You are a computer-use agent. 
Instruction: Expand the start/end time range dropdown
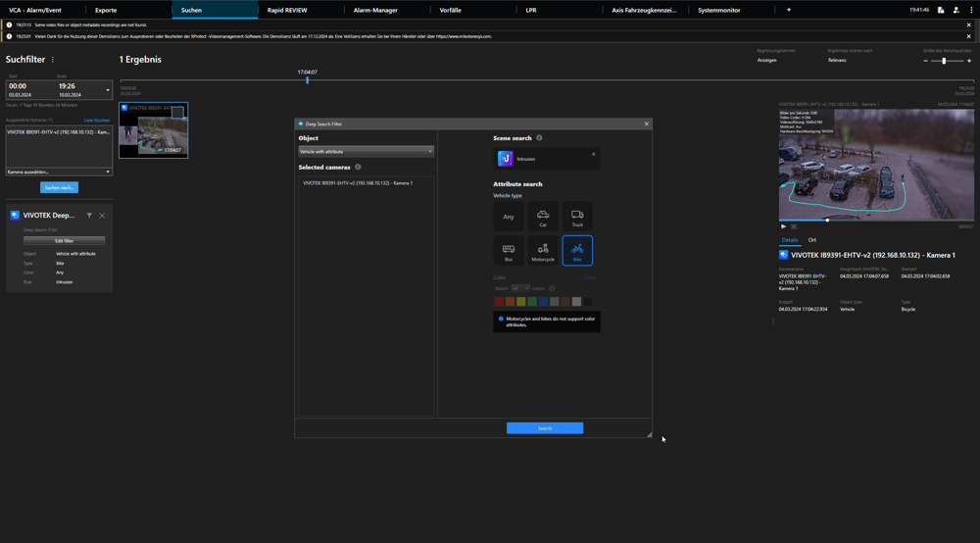(108, 90)
